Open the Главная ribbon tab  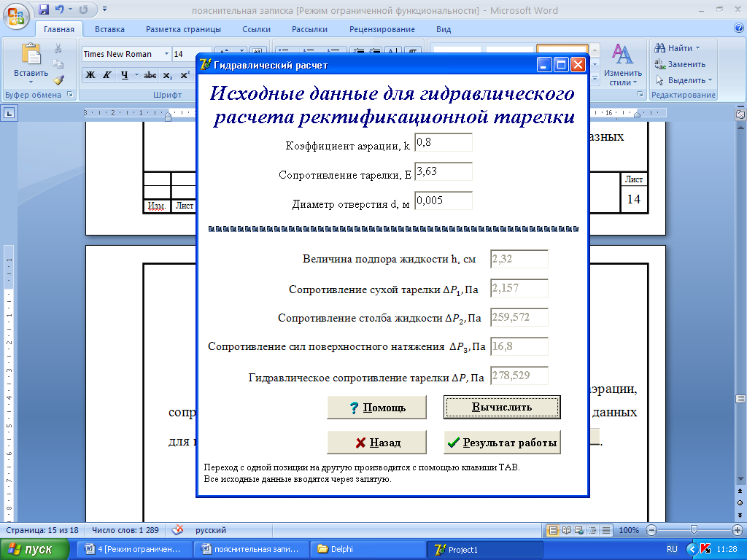(x=59, y=29)
